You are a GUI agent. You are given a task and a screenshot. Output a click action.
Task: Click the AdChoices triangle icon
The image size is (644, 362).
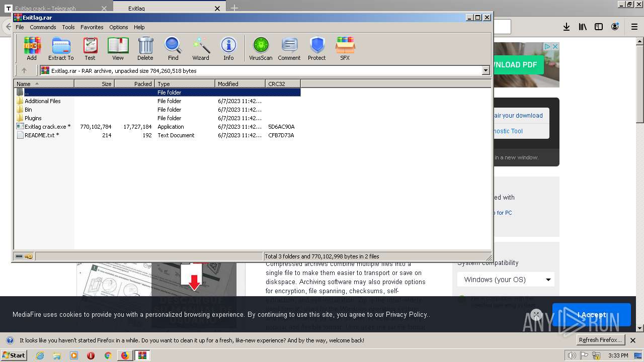(x=547, y=46)
